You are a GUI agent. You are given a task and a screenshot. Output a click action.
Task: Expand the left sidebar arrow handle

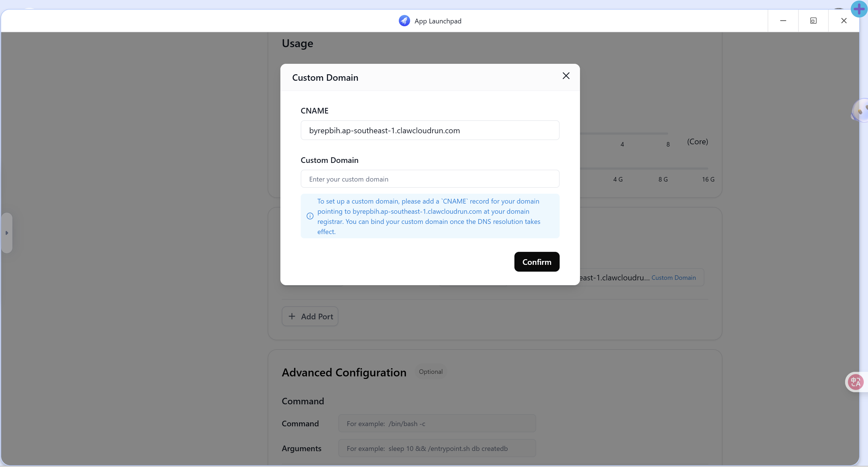[7, 233]
